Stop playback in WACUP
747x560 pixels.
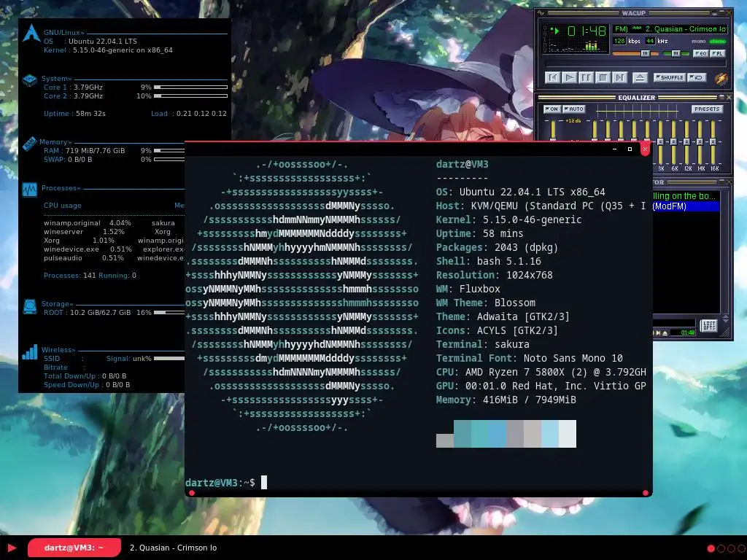click(603, 77)
